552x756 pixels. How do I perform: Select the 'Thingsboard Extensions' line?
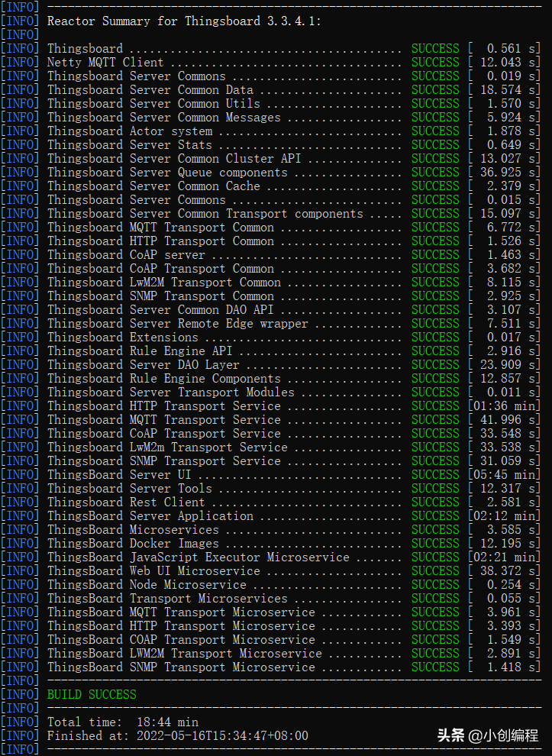270,337
